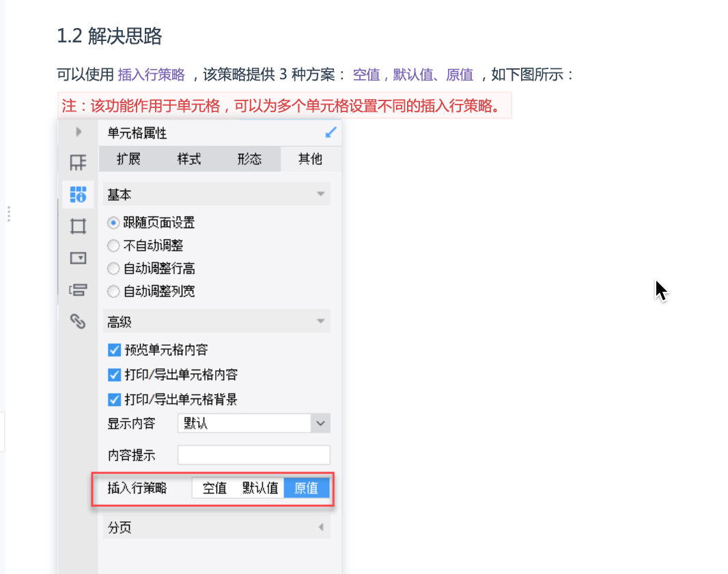The width and height of the screenshot is (728, 574).
Task: Click the 内容提示 label
Action: tap(131, 456)
